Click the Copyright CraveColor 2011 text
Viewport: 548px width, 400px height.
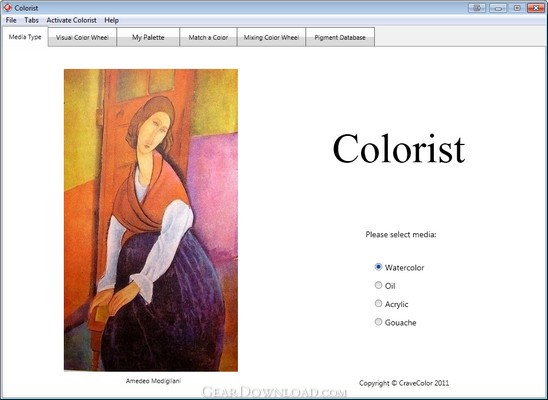pos(404,383)
